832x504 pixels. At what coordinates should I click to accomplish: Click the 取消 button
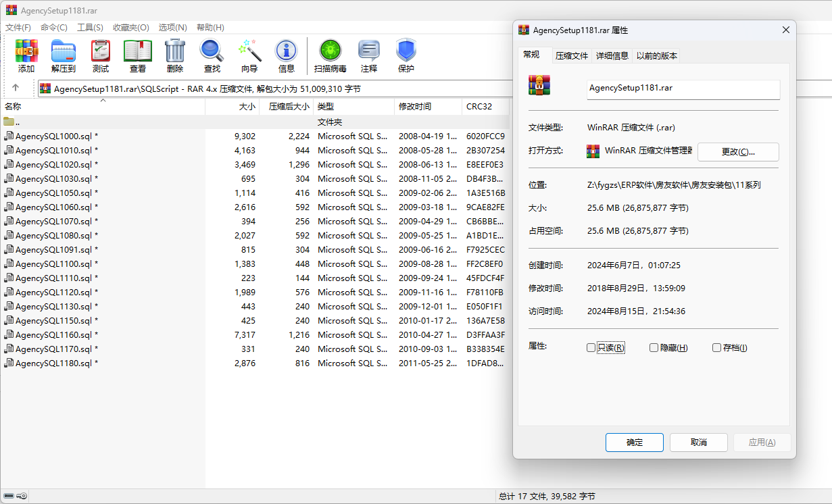[x=699, y=443]
